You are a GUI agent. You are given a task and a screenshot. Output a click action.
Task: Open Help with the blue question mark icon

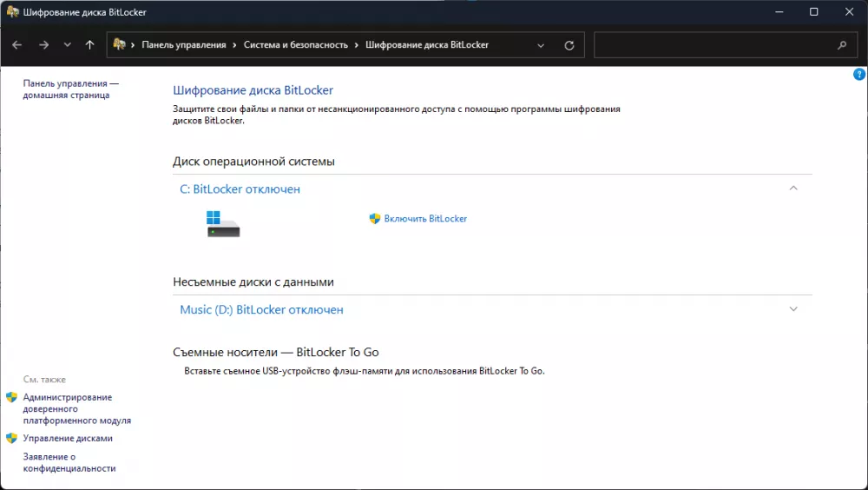pos(859,75)
